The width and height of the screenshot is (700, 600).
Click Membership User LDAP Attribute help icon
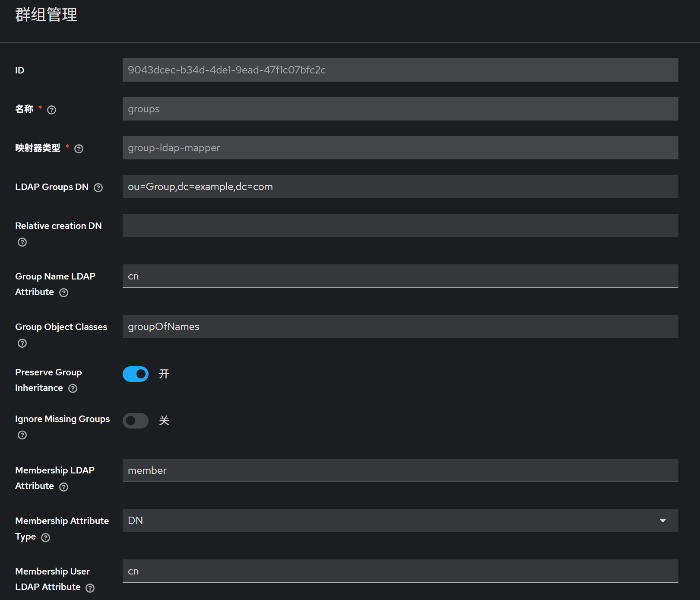coord(90,588)
